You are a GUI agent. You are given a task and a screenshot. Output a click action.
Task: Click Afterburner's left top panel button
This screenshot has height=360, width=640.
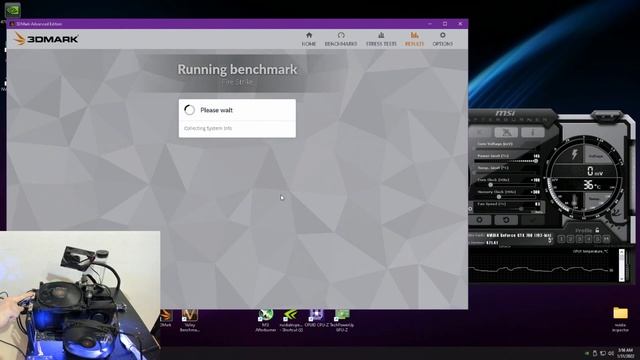coord(480,132)
